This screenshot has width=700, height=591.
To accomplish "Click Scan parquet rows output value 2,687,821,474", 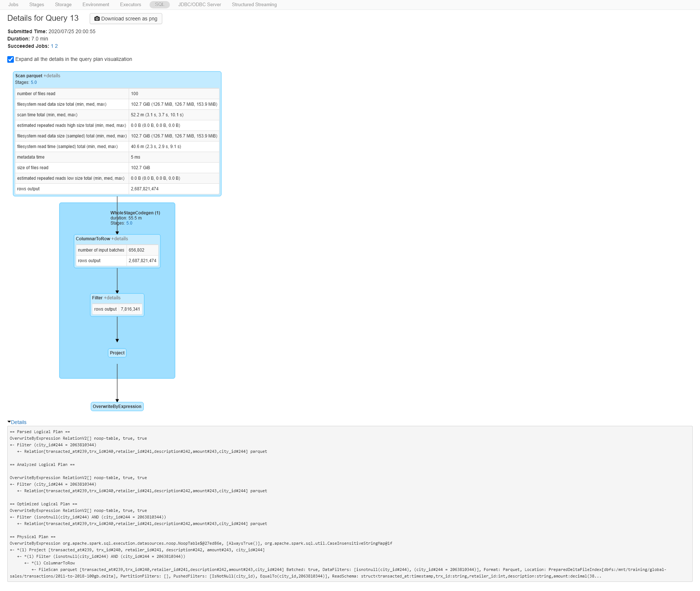I will point(145,189).
